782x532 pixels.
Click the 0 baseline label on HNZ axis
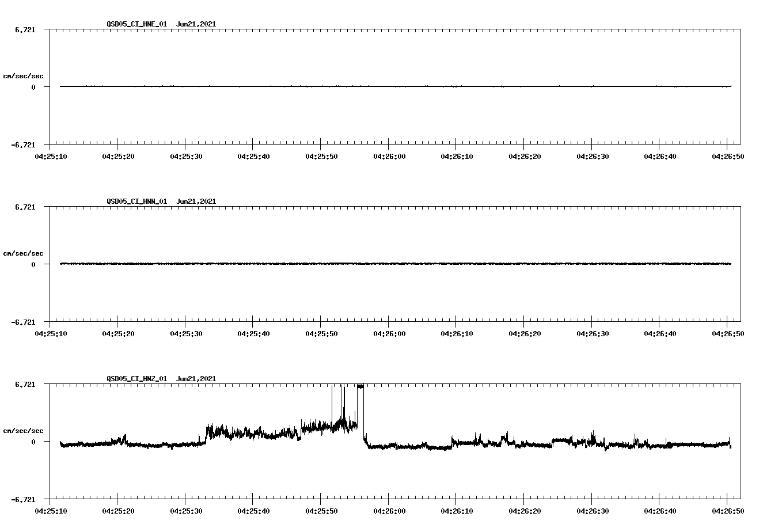pyautogui.click(x=33, y=442)
